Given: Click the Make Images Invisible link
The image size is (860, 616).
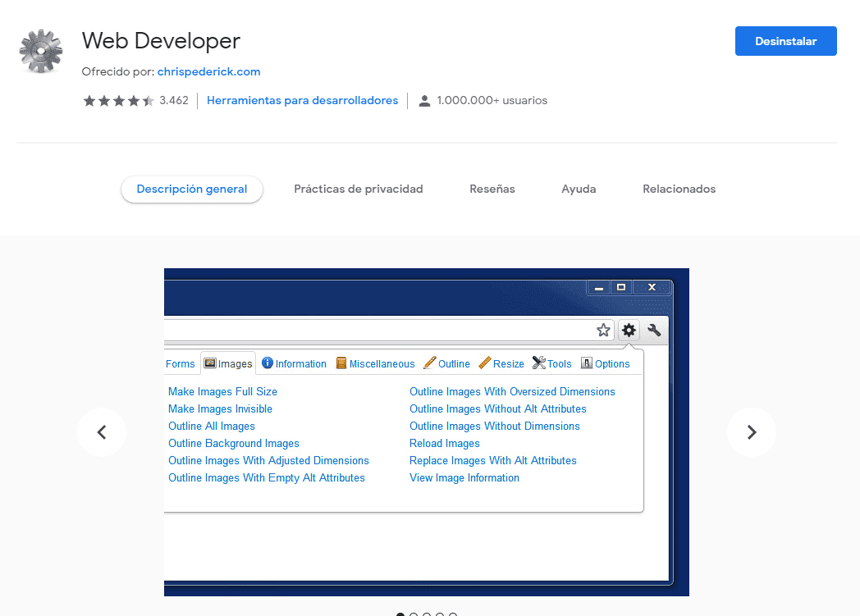Looking at the screenshot, I should click(220, 408).
